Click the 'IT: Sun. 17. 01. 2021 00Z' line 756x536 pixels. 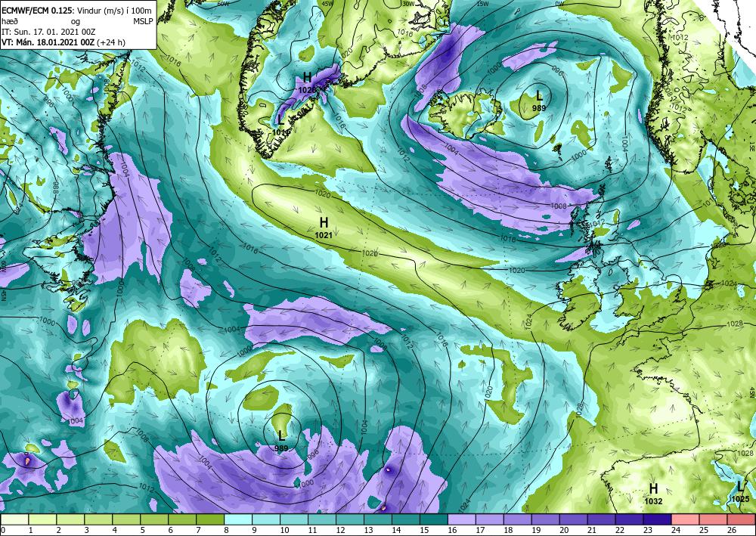point(48,31)
